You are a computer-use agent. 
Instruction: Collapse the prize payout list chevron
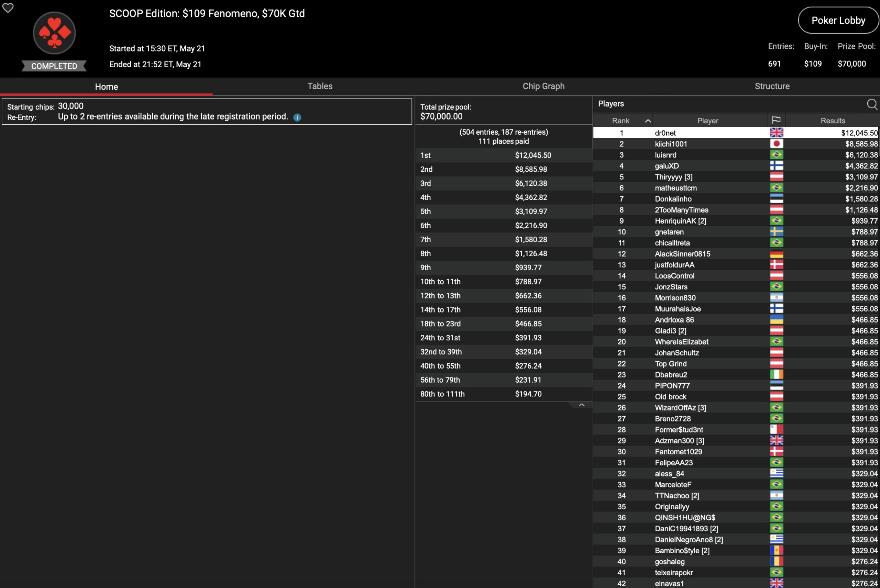[581, 405]
